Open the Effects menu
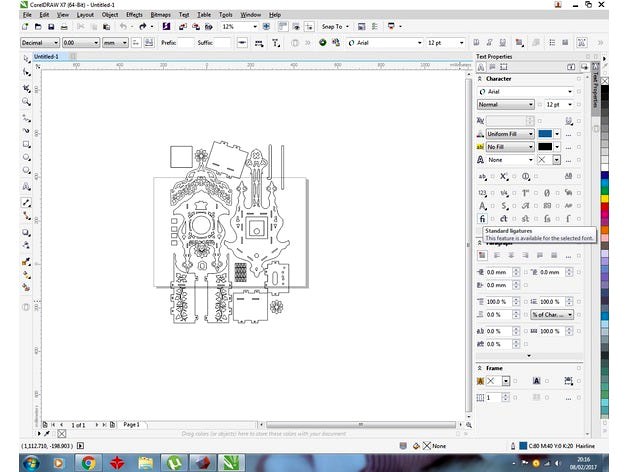Screen dimensions: 628x472 click(x=134, y=15)
